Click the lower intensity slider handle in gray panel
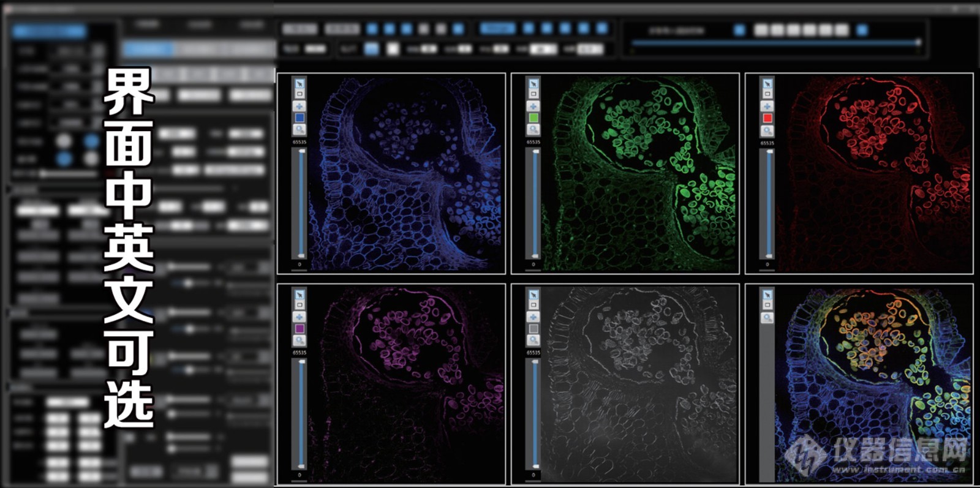Image resolution: width=980 pixels, height=488 pixels. click(x=536, y=466)
